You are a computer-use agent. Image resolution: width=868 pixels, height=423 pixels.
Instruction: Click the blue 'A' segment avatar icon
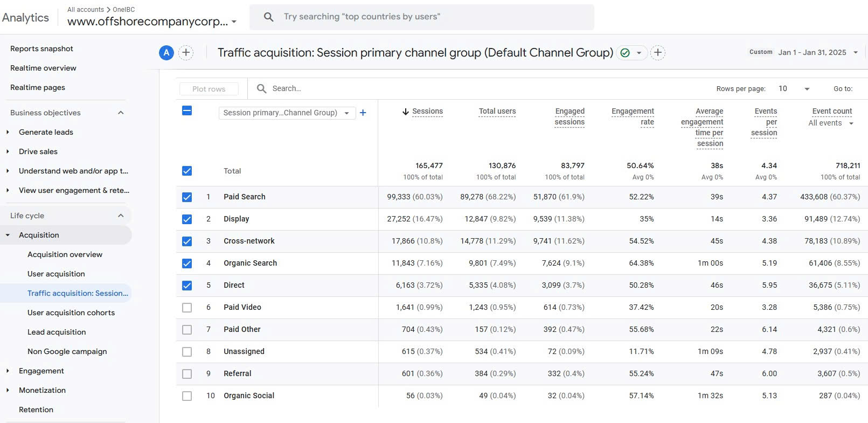[x=166, y=53]
